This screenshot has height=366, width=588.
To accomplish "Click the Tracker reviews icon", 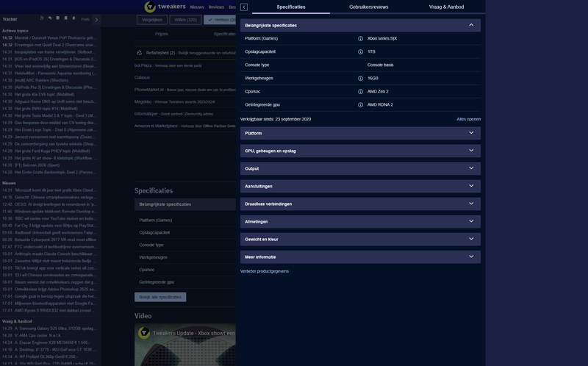I will pos(58,18).
